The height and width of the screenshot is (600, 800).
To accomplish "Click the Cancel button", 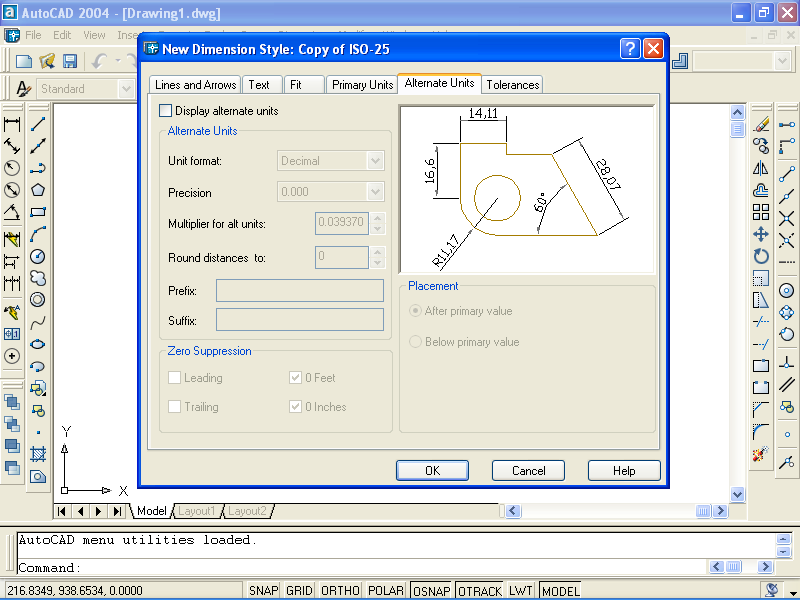I will click(528, 470).
